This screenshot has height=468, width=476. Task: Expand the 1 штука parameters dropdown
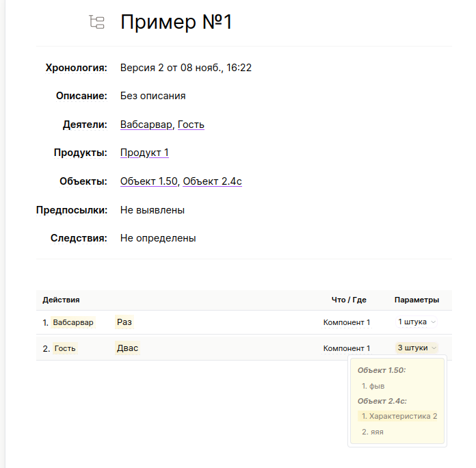pos(416,322)
